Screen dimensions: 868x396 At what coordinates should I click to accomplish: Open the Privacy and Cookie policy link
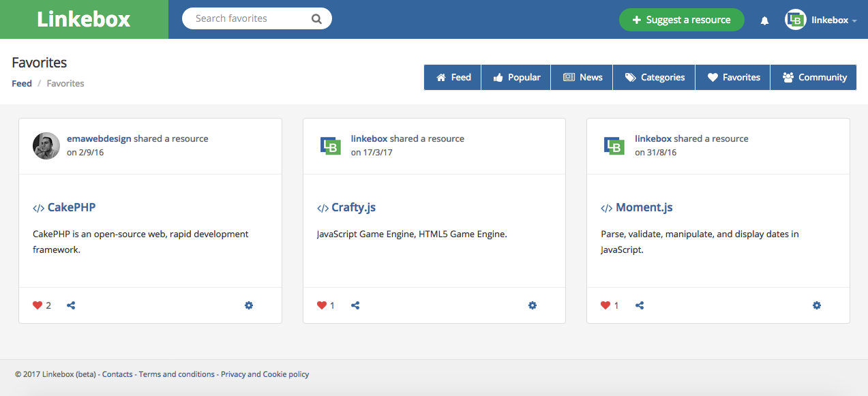pyautogui.click(x=265, y=374)
